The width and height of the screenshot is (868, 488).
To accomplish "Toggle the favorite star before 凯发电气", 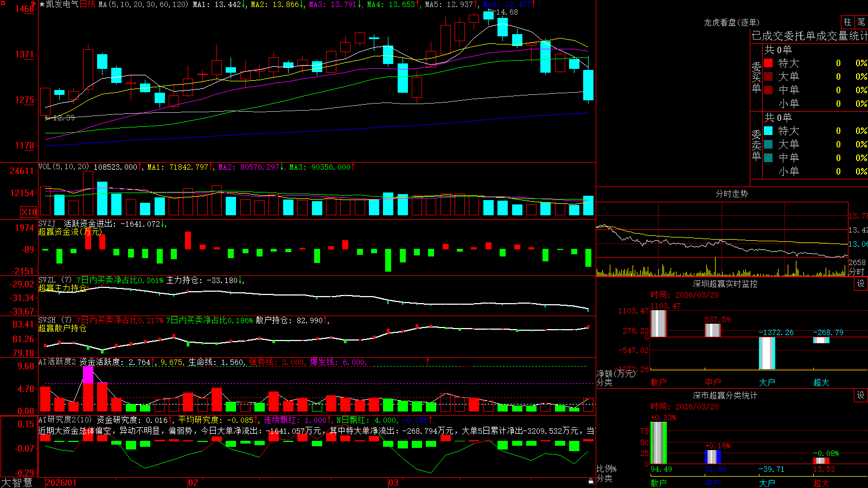I will click(42, 4).
